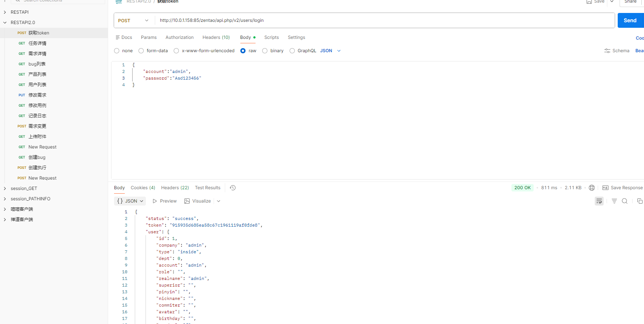Click the request URL input field

[384, 20]
